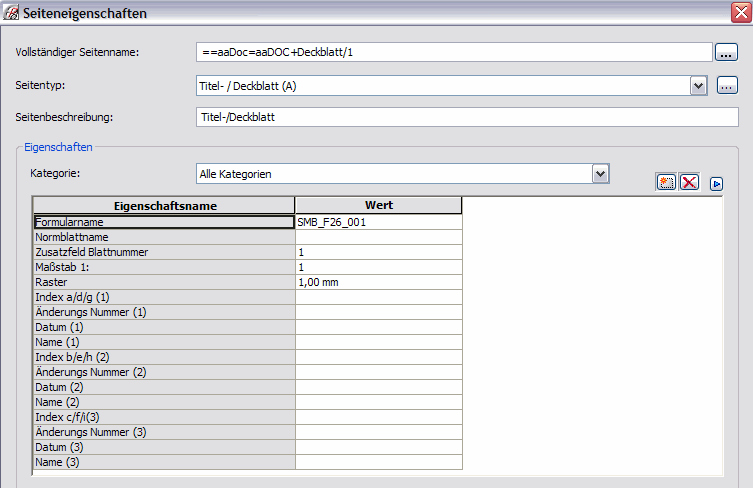Click the Seitenbeschreibung field with Titel-/Deckblatt
Image resolution: width=753 pixels, height=488 pixels.
coord(467,117)
